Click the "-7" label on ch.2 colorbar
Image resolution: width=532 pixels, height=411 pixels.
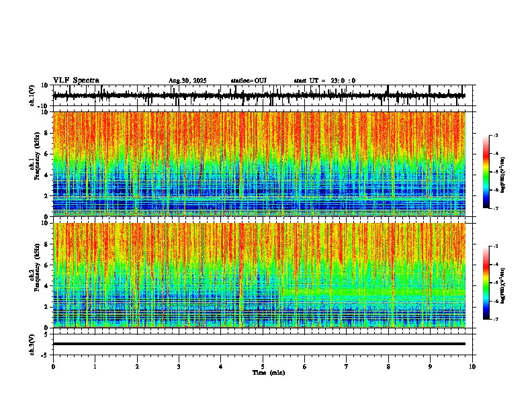tap(495, 319)
